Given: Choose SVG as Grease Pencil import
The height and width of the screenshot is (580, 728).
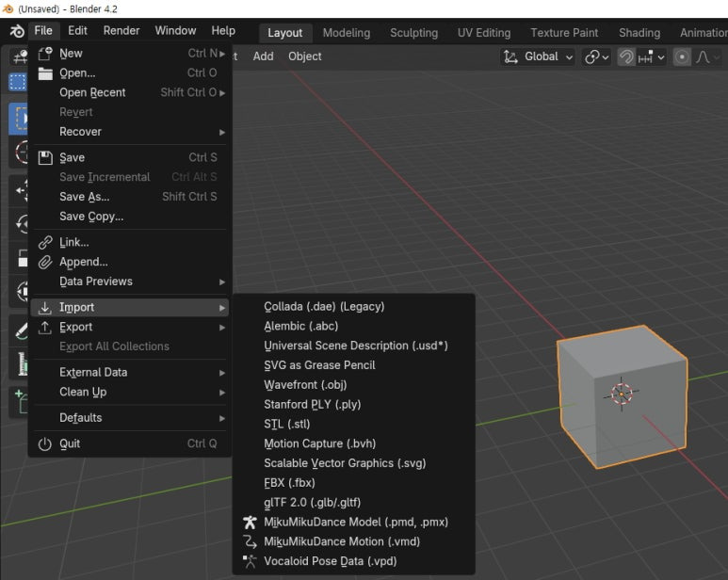Looking at the screenshot, I should point(353,365).
